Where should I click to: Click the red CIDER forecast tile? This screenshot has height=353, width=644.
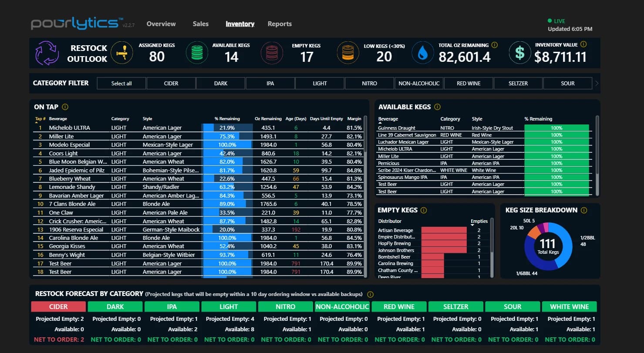[58, 306]
